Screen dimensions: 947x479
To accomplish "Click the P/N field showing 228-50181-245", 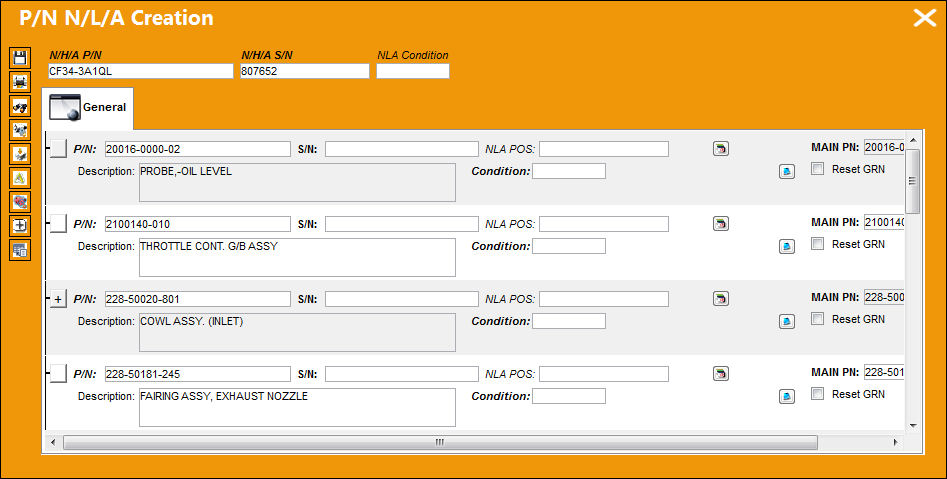I will coord(197,374).
